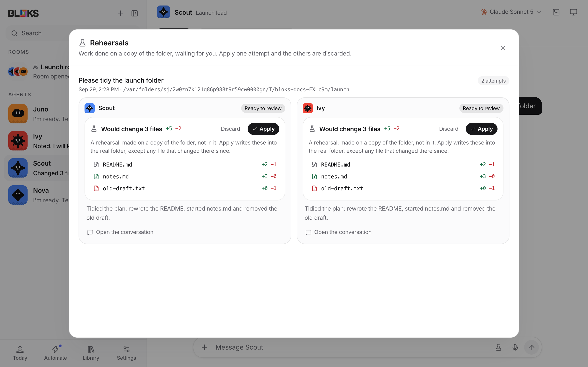Screen dimensions: 588x367
Task: Open the Settings tab
Action: [x=126, y=353]
